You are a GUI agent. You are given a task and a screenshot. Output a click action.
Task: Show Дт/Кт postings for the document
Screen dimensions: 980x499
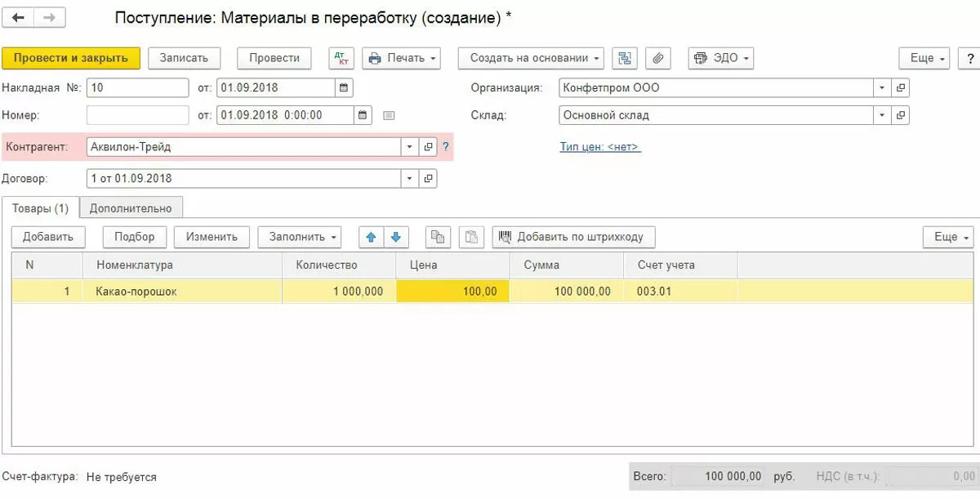[x=341, y=58]
